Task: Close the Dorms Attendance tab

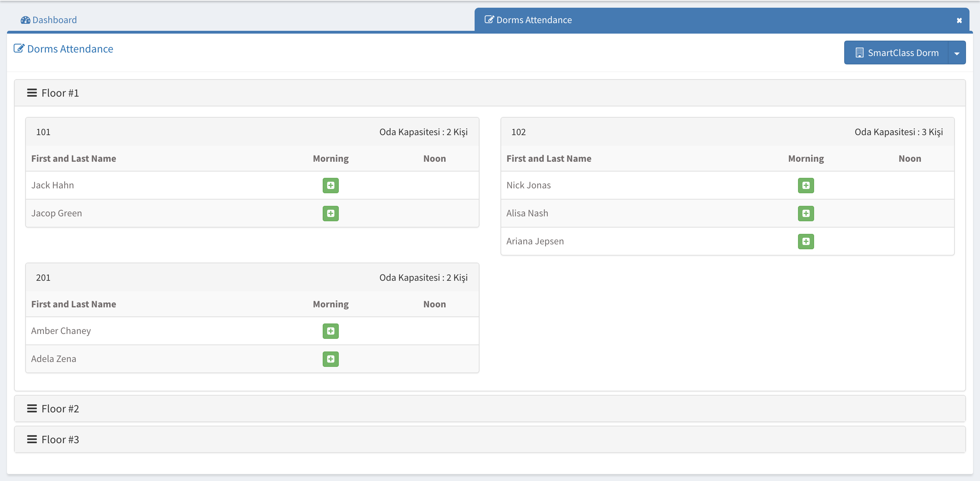Action: [959, 21]
